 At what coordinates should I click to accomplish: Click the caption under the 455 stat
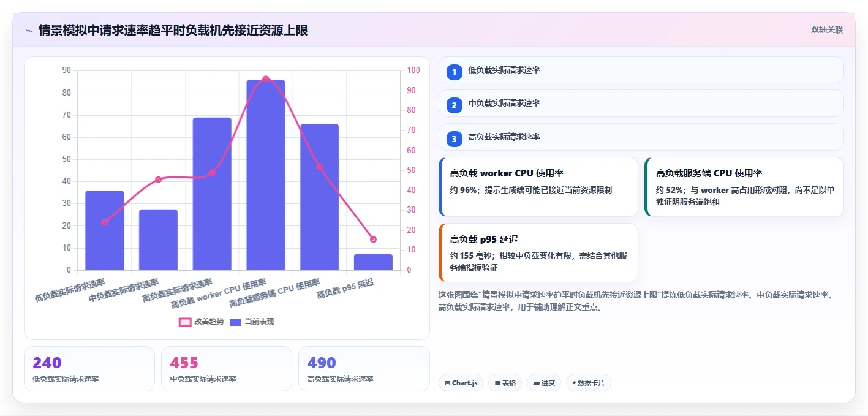(x=203, y=379)
